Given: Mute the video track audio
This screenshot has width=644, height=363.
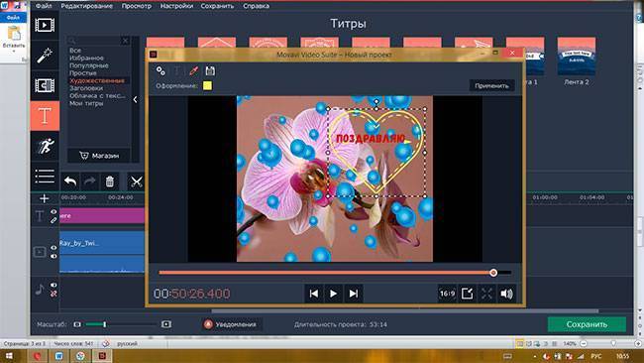Looking at the screenshot, I should tap(54, 257).
